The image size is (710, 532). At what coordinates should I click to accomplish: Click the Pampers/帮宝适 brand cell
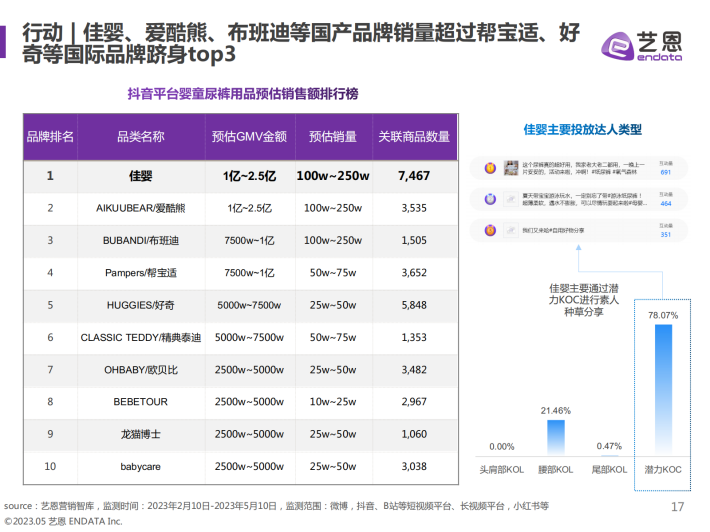141,273
